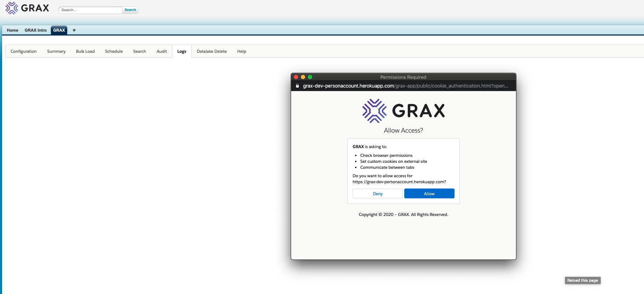Click 'Set custom cookies on external site' text
The width and height of the screenshot is (644, 294).
pos(394,161)
